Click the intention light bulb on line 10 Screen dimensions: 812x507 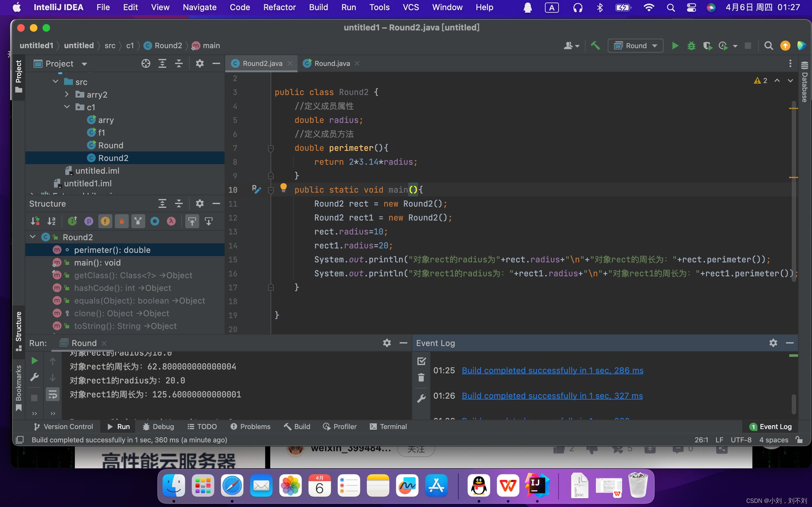pyautogui.click(x=284, y=188)
